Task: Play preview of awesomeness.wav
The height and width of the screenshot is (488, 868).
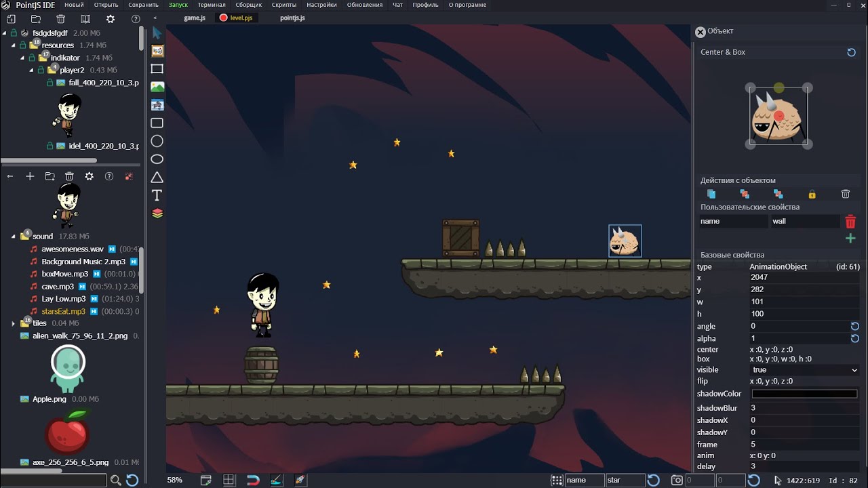Action: point(112,249)
